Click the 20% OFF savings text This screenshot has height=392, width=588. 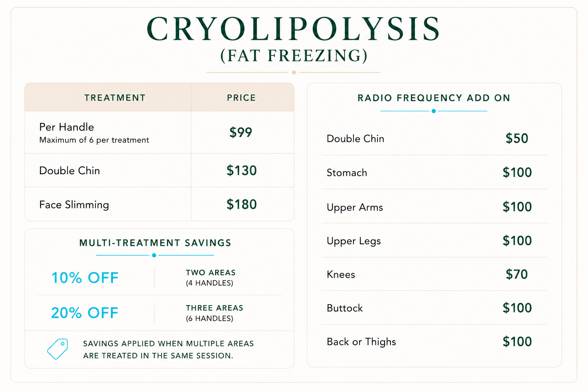[85, 313]
